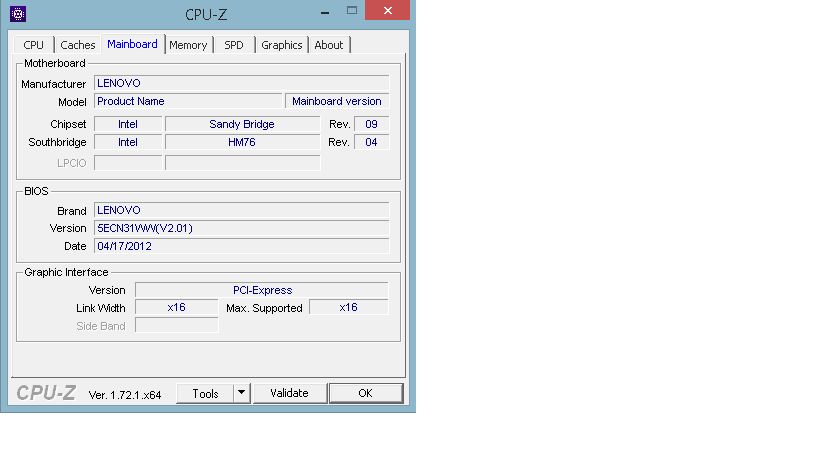Click the Link Width 'x16' value
The height and width of the screenshot is (460, 819).
click(177, 308)
